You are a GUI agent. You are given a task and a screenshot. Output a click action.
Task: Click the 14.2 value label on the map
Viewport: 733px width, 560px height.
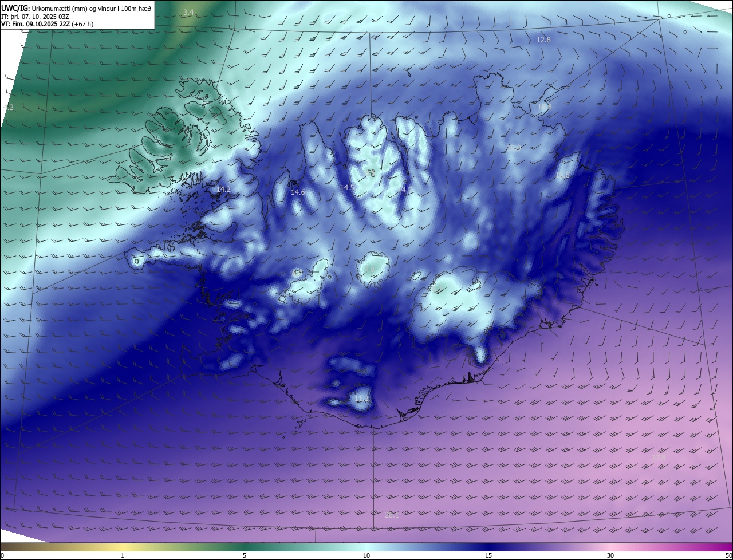point(223,189)
